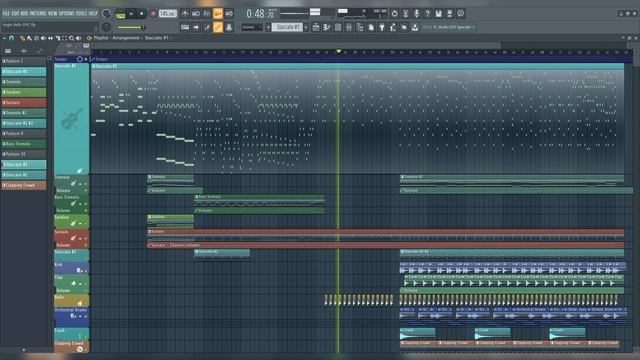
Task: Click the arrow right of the pattern selector
Action: pyautogui.click(x=306, y=27)
